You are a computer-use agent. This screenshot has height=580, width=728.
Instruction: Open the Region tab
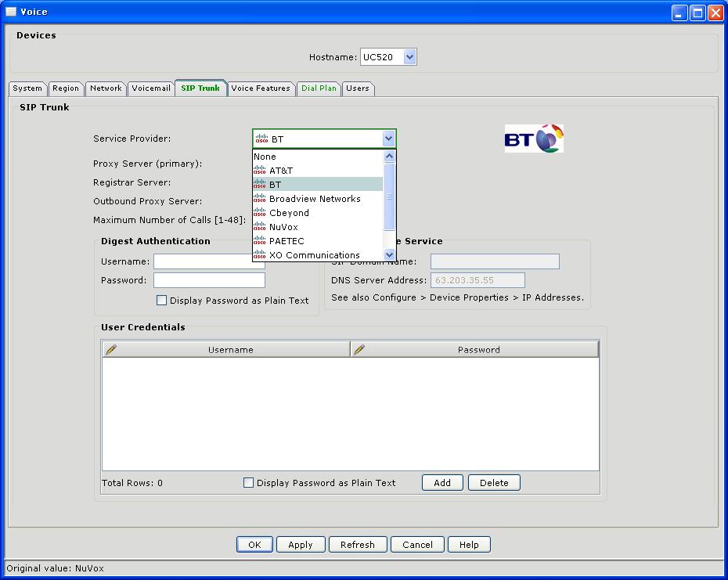pyautogui.click(x=66, y=88)
